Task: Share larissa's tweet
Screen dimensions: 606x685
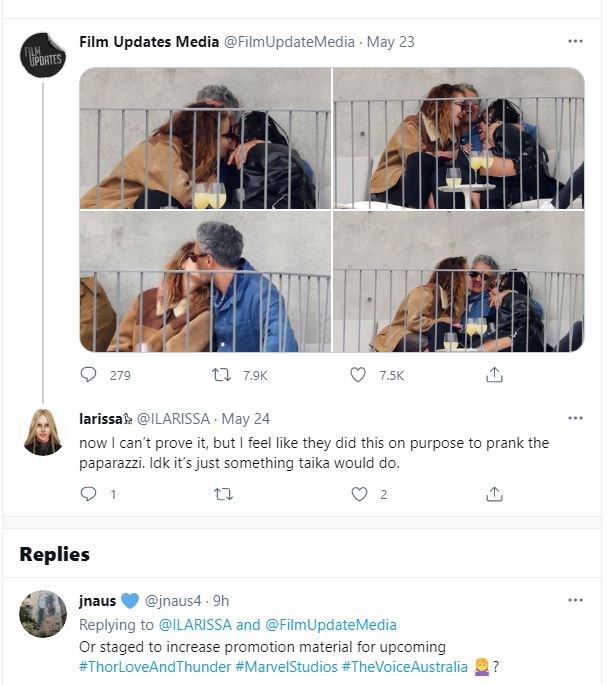Action: click(493, 494)
